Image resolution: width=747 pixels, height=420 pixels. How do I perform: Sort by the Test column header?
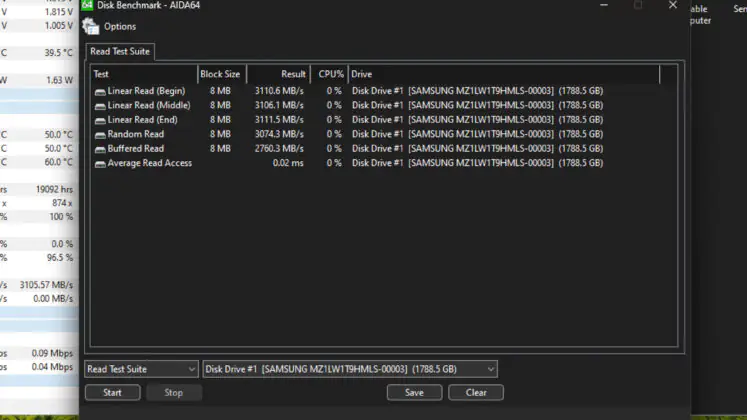point(144,74)
